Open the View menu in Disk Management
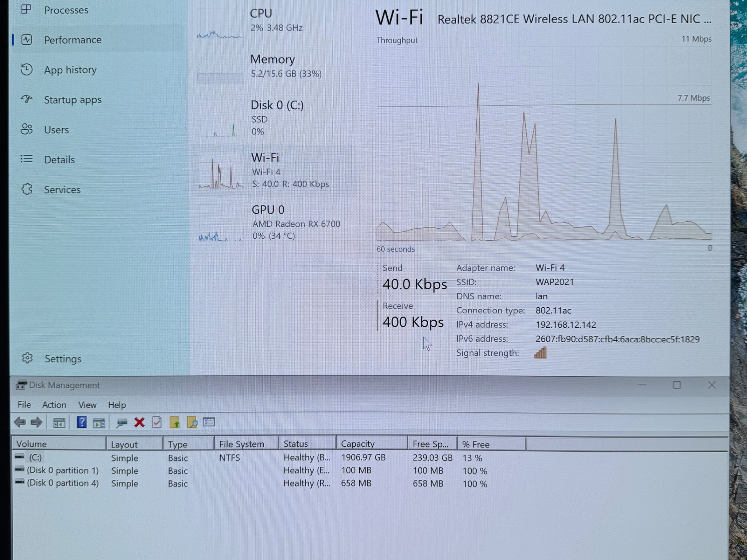Viewport: 747px width, 560px height. click(87, 405)
